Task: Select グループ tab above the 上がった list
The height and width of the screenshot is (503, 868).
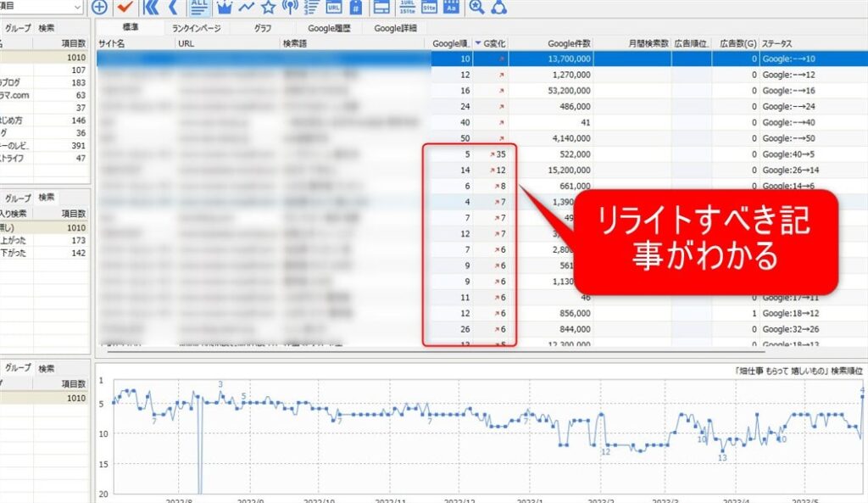Action: (x=18, y=198)
